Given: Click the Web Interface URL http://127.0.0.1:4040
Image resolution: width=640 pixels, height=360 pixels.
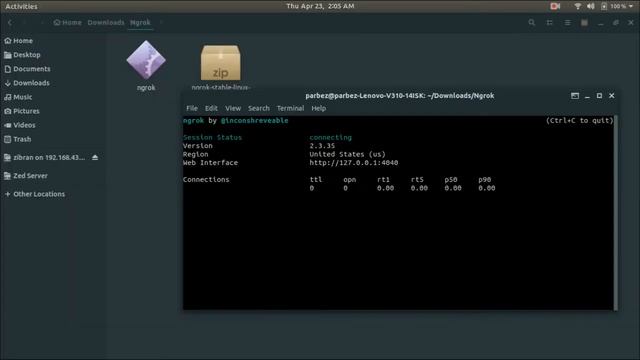Looking at the screenshot, I should click(x=353, y=162).
